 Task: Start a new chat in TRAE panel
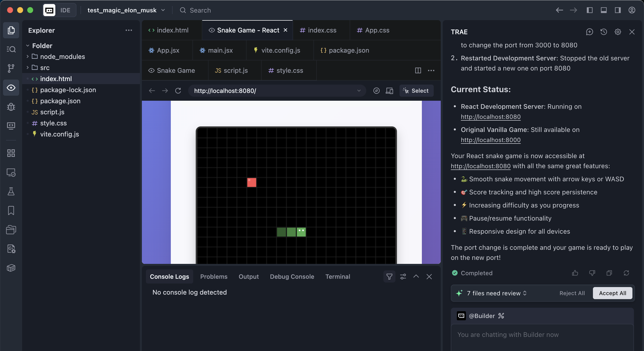589,32
